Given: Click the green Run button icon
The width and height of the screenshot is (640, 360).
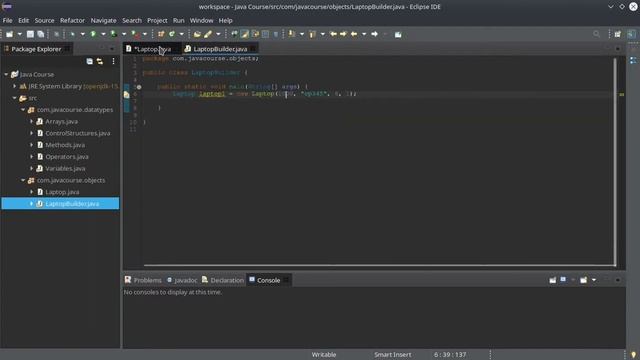Looking at the screenshot, I should coord(93,34).
